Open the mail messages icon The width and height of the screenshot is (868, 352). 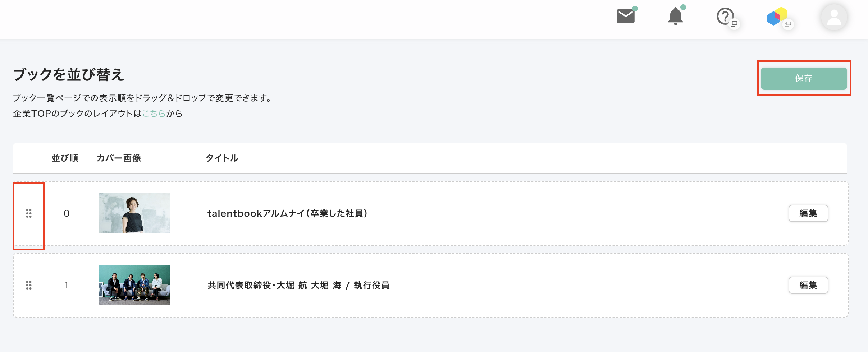[x=626, y=17]
